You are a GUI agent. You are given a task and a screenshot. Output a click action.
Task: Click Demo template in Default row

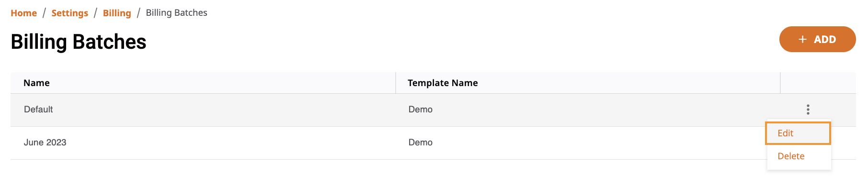pyautogui.click(x=420, y=110)
